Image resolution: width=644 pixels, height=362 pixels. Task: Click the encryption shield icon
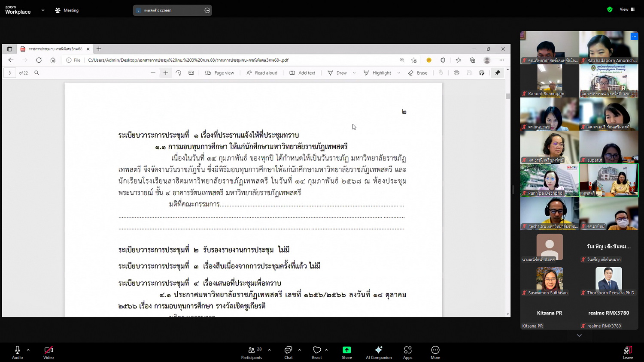coord(610,9)
